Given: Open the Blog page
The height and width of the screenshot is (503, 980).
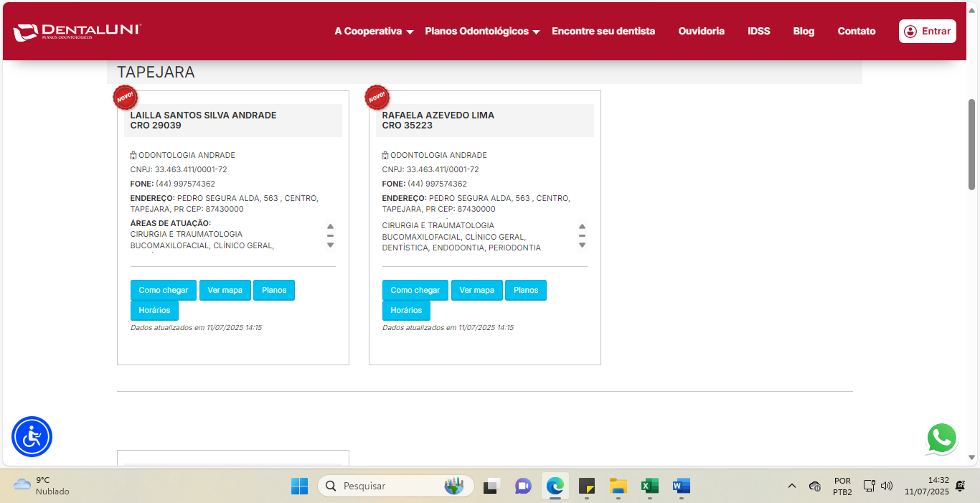Looking at the screenshot, I should coord(804,32).
